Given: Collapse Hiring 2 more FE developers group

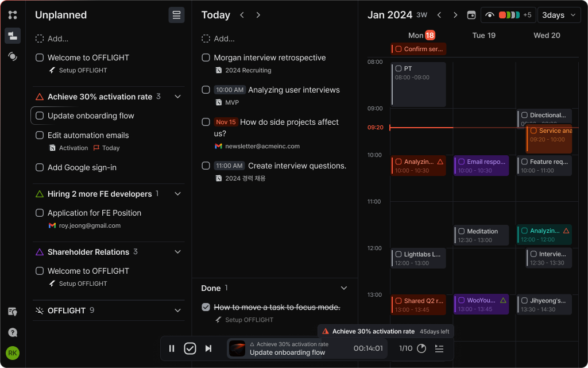Looking at the screenshot, I should point(178,194).
